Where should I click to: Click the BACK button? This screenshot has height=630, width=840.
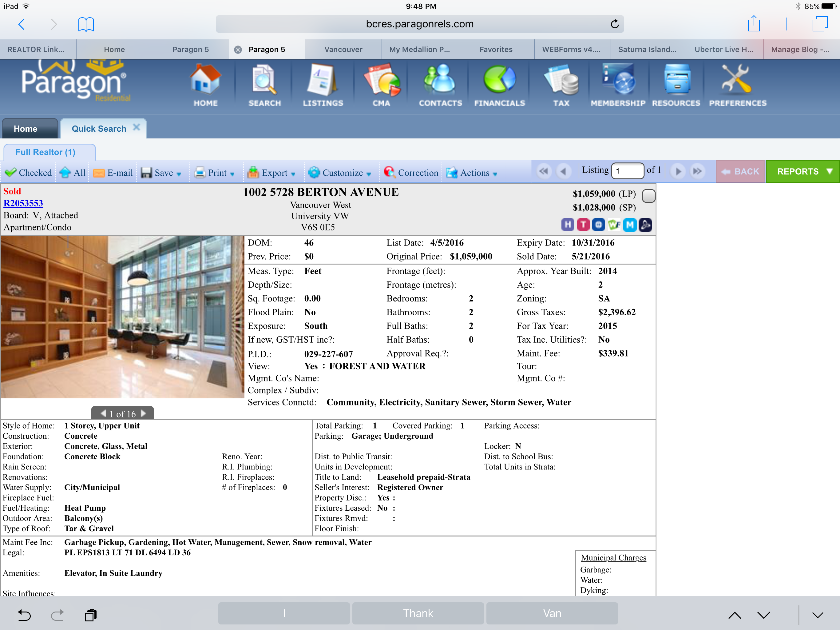pos(740,172)
